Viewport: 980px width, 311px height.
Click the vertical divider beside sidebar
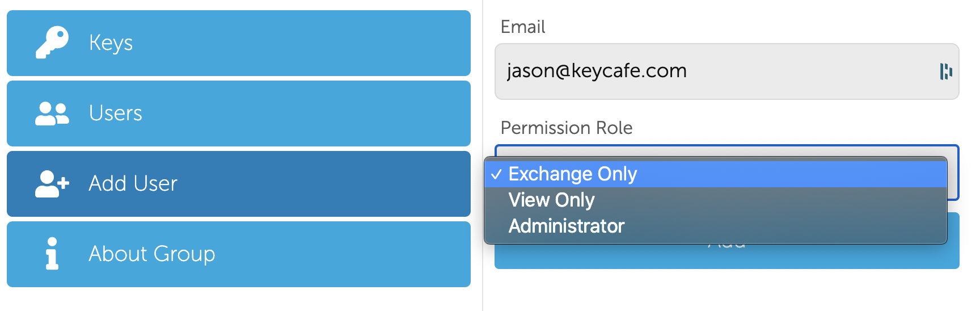tap(483, 155)
